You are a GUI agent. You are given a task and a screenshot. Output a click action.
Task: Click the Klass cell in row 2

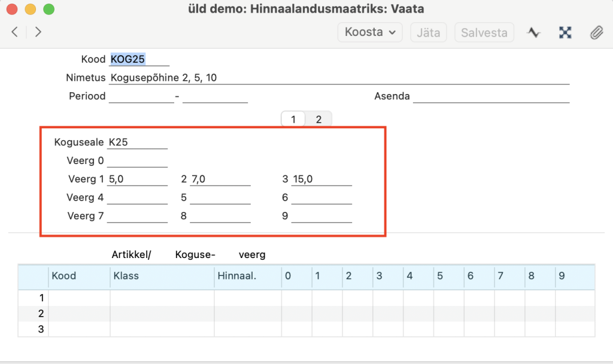click(x=162, y=314)
